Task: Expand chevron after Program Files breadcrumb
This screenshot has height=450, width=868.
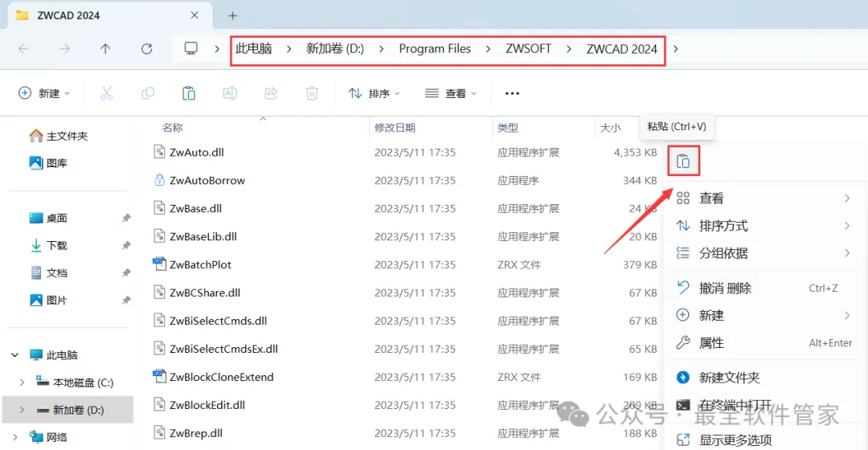Action: tap(488, 49)
